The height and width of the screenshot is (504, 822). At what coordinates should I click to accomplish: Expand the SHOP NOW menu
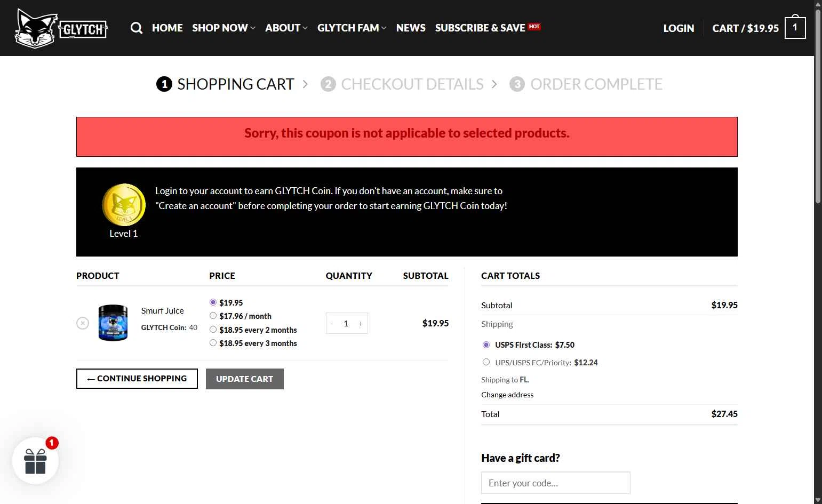[224, 28]
